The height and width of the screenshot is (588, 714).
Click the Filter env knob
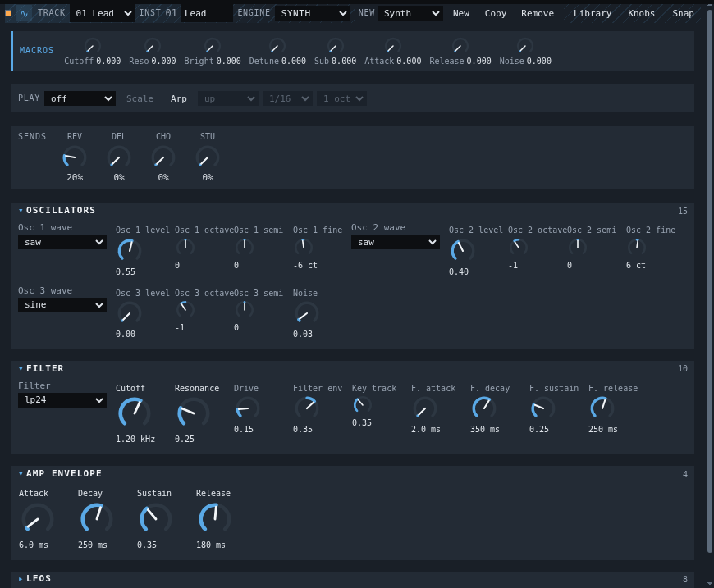[306, 408]
